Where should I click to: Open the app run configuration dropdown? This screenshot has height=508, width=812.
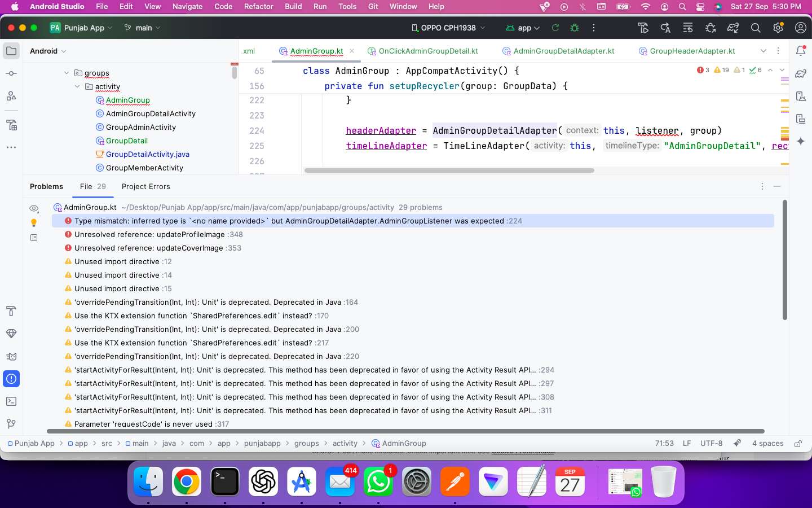[523, 28]
